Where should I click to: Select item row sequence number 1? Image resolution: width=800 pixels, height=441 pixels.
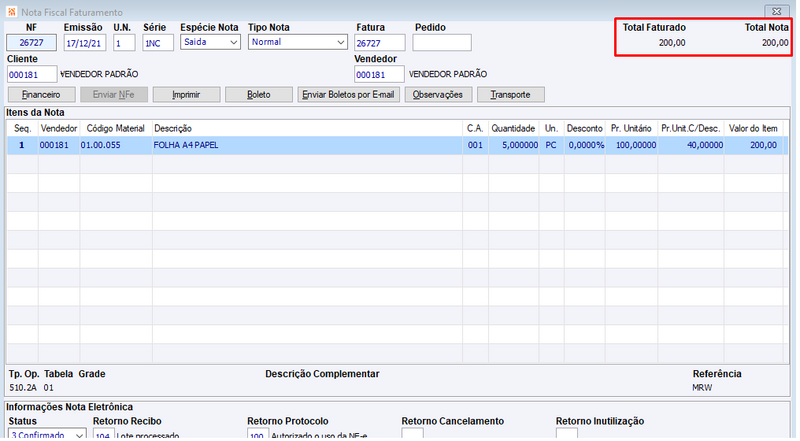pos(22,145)
